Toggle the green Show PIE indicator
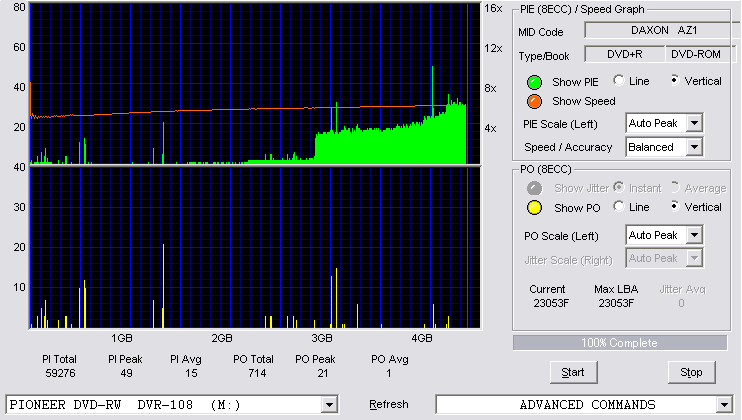The height and width of the screenshot is (420, 742). point(534,82)
